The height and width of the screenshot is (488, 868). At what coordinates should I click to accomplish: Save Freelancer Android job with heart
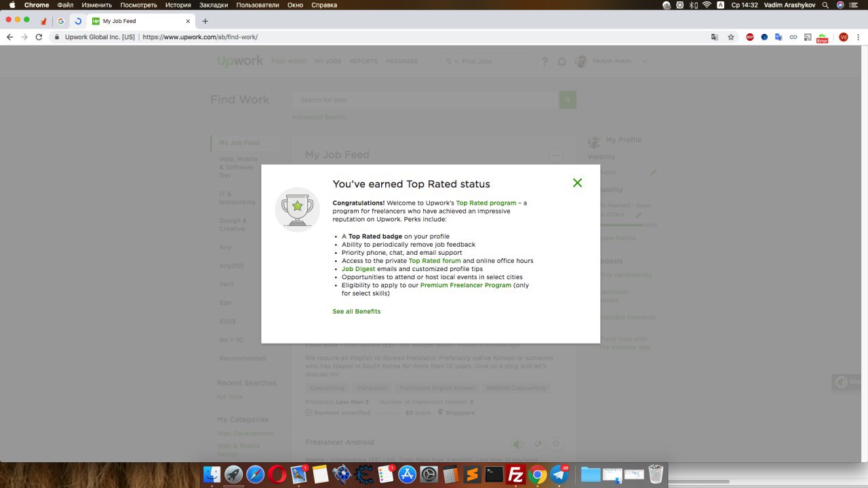[556, 445]
